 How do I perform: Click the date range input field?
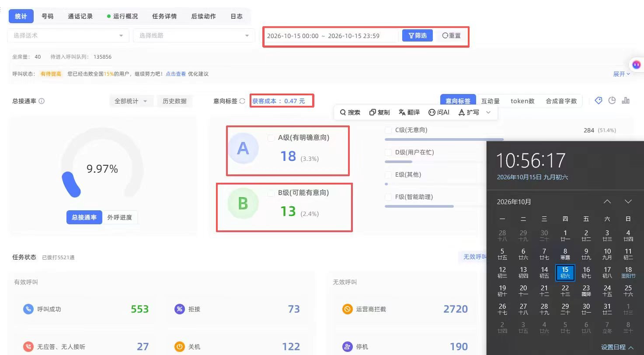tap(331, 36)
